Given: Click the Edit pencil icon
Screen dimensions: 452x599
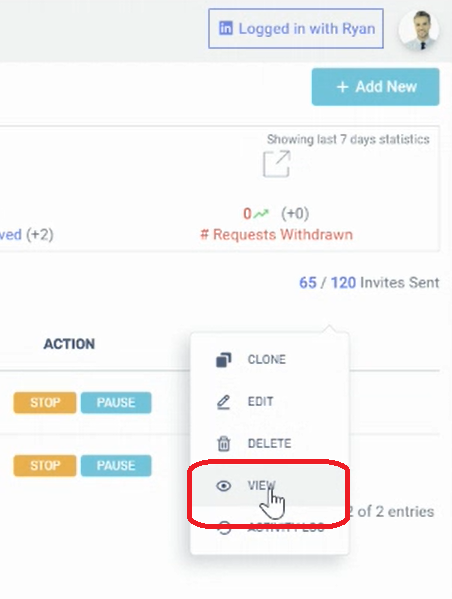Looking at the screenshot, I should click(x=224, y=402).
